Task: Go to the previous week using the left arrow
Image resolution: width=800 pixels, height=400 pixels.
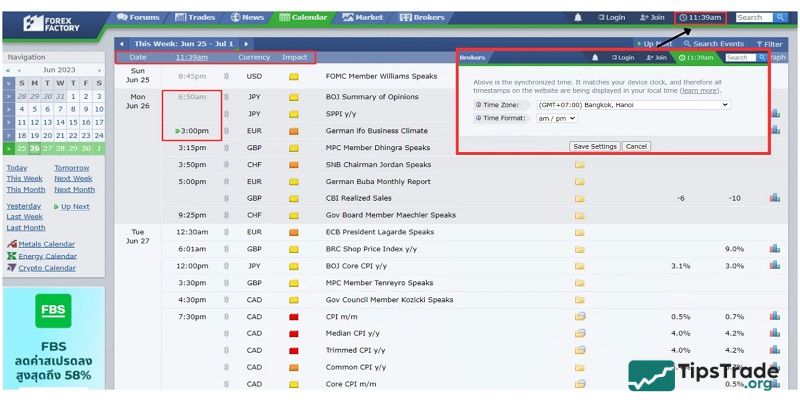Action: tap(122, 44)
